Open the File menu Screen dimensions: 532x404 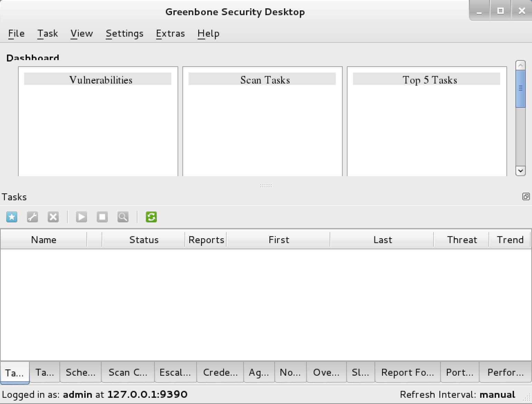click(16, 33)
